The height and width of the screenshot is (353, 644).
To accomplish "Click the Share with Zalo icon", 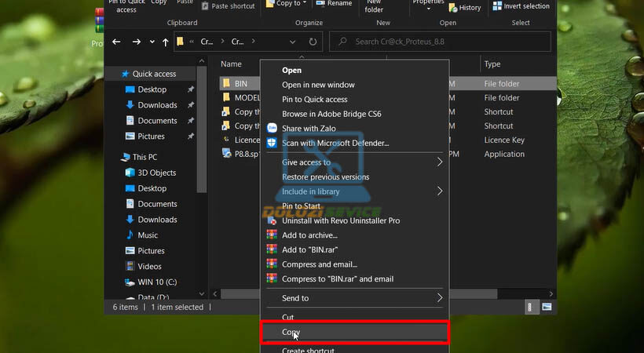I will click(x=272, y=128).
